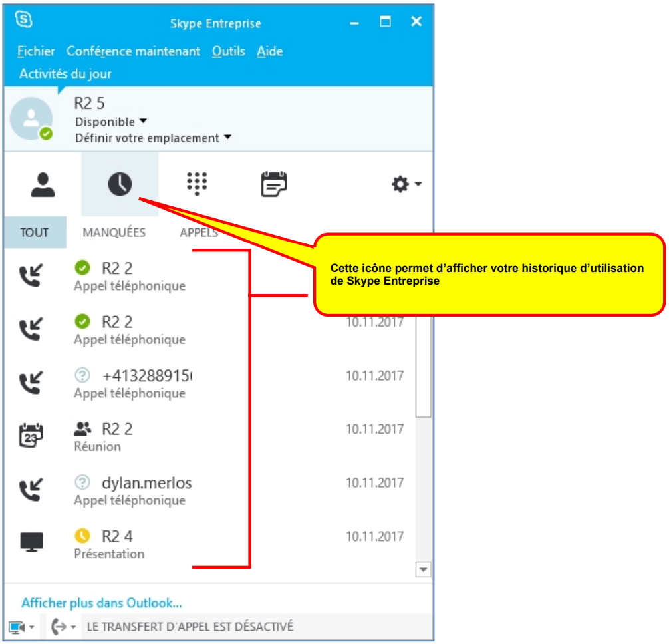Open Afficher plus dans Outlook link
The width and height of the screenshot is (669, 644).
(x=102, y=603)
